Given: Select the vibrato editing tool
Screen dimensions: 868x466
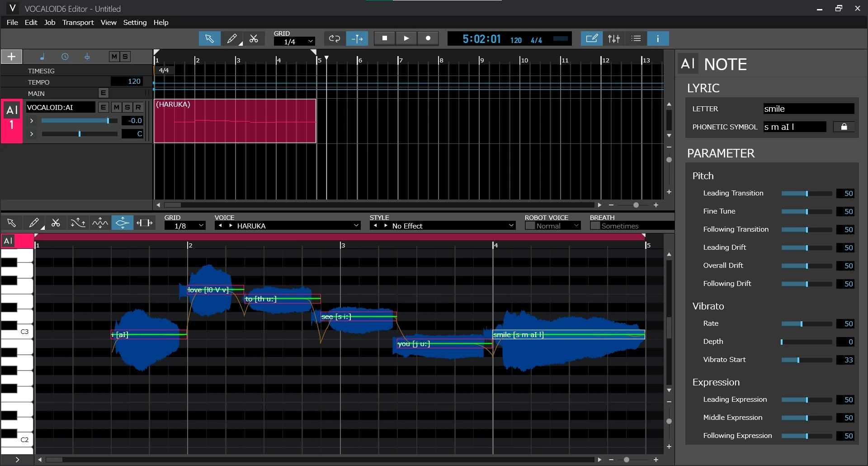Looking at the screenshot, I should click(x=100, y=223).
